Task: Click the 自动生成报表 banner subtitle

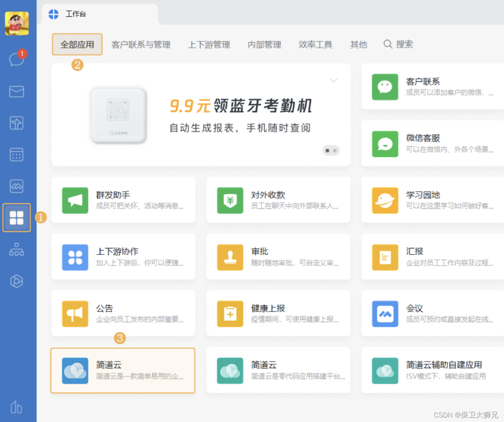Action: (240, 128)
